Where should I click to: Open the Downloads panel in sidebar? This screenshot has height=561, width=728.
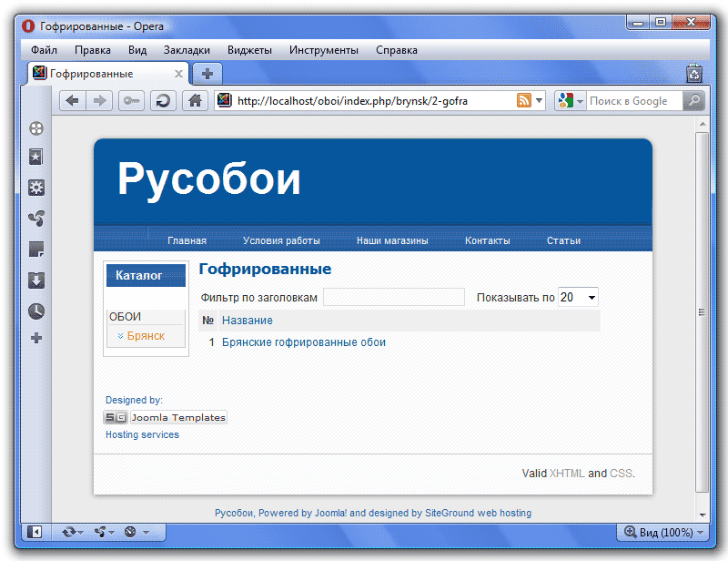click(36, 280)
